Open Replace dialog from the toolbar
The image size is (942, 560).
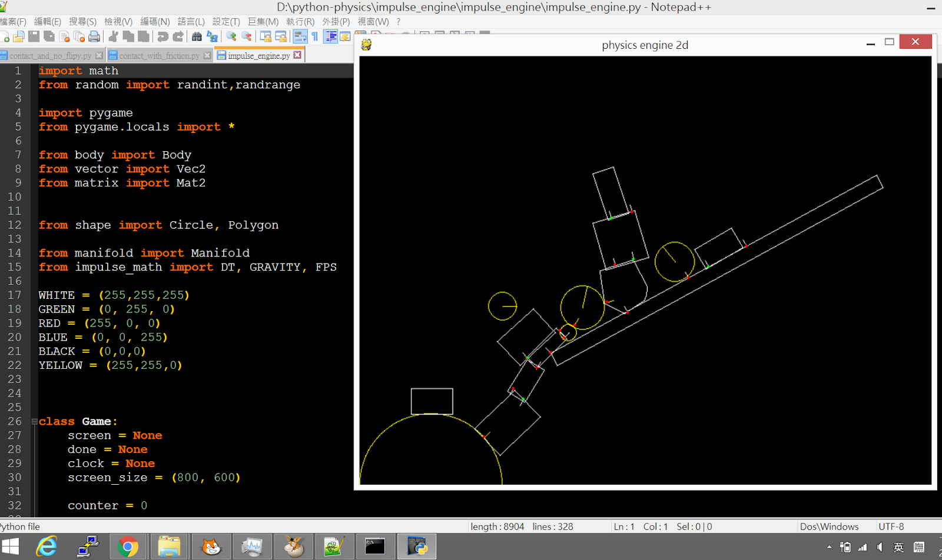pyautogui.click(x=212, y=37)
